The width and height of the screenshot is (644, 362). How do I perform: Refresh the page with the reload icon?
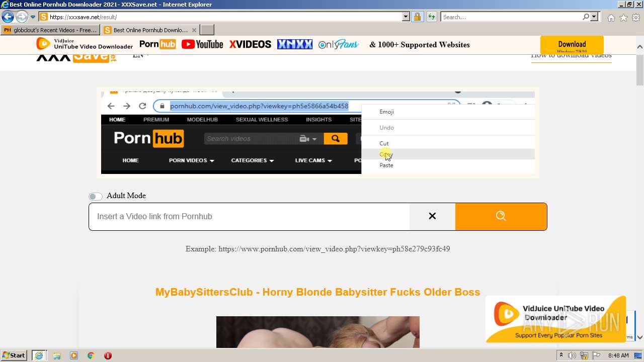(431, 17)
